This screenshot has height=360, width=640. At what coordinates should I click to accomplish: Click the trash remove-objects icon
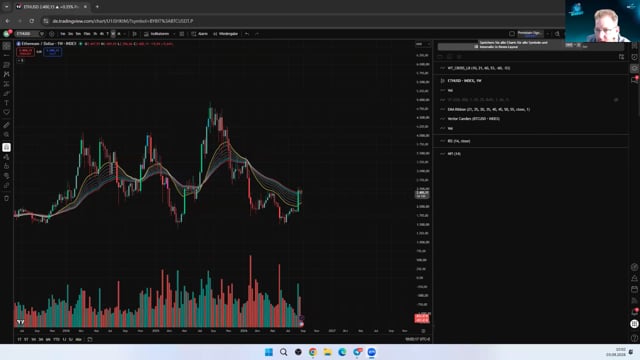[7, 198]
